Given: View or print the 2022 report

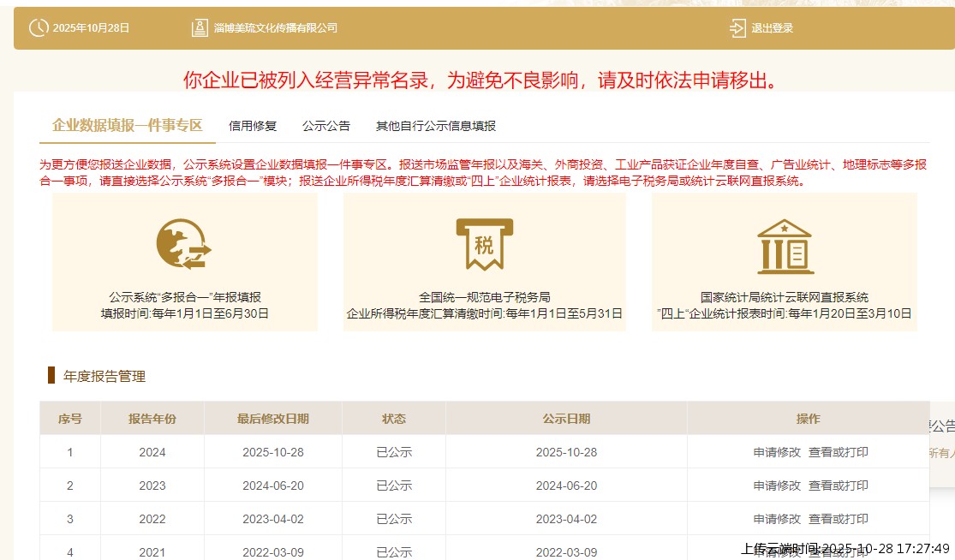Looking at the screenshot, I should (x=838, y=519).
